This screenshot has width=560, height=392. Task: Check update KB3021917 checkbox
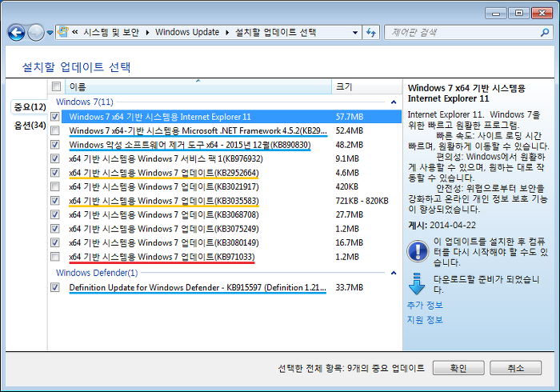tap(55, 186)
